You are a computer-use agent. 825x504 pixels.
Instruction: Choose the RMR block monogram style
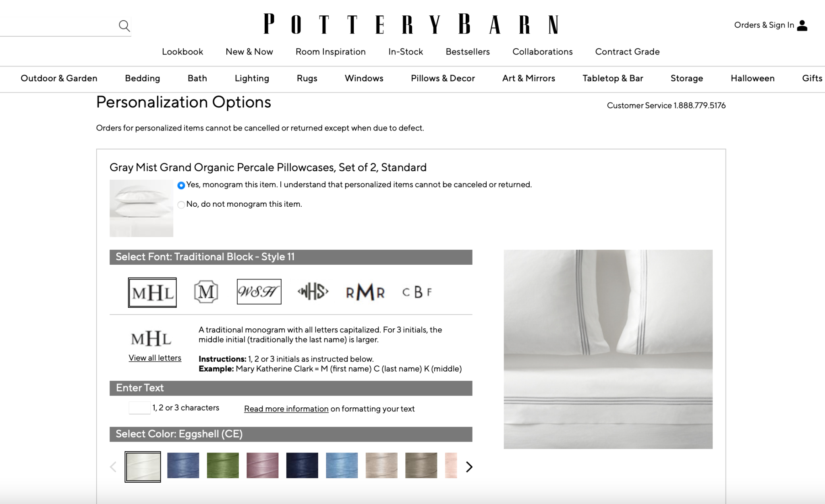[365, 292]
